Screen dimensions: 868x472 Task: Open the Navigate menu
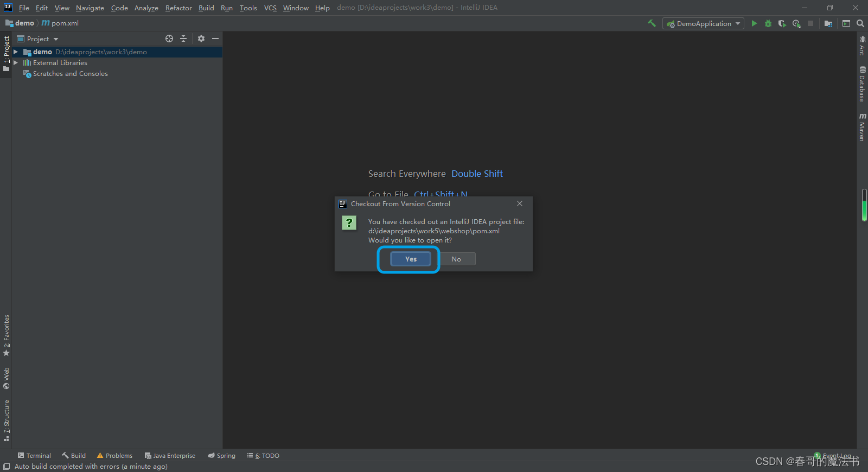[90, 8]
